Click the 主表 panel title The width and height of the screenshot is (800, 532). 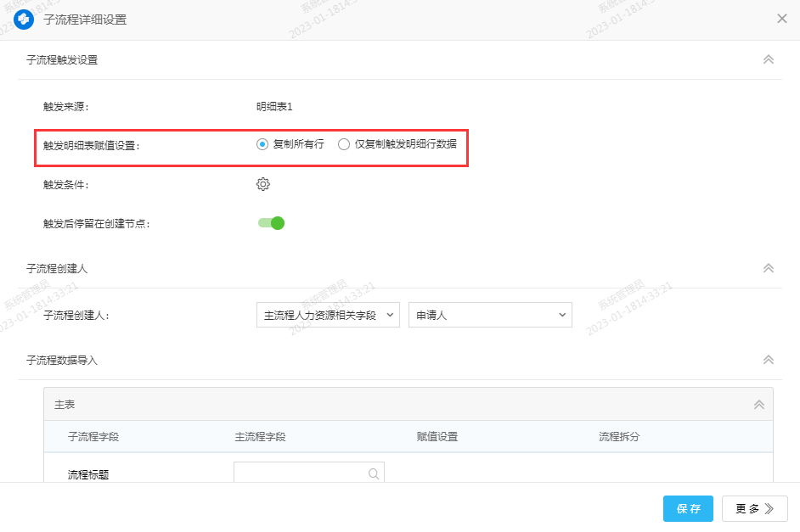tap(65, 405)
